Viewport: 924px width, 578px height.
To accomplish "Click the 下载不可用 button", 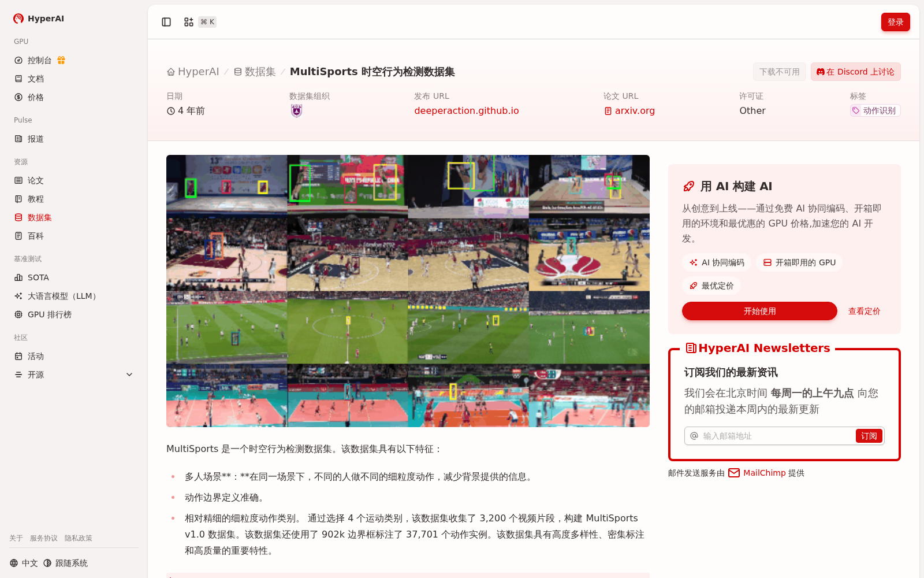I will (779, 72).
